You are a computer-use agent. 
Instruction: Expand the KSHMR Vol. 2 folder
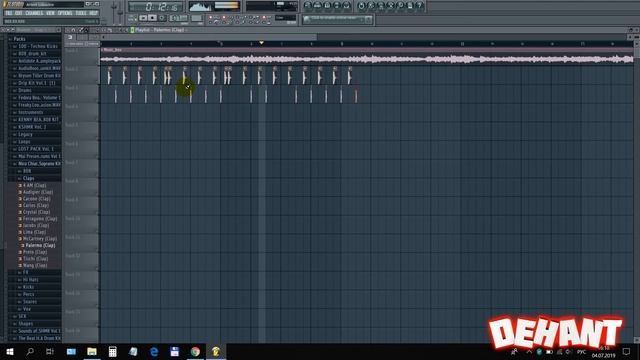pos(32,127)
